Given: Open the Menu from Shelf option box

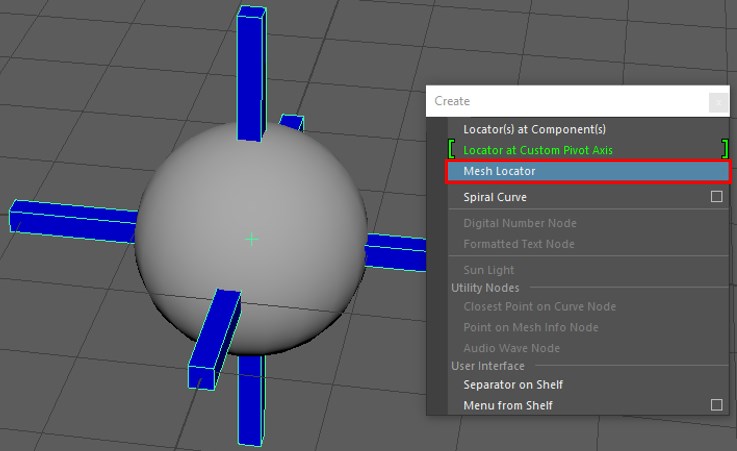Looking at the screenshot, I should [716, 405].
